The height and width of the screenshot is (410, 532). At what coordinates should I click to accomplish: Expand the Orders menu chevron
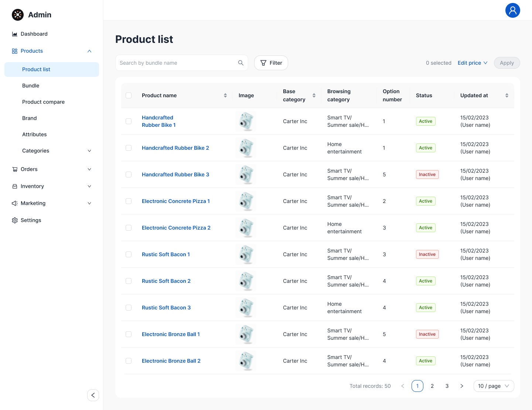click(89, 169)
